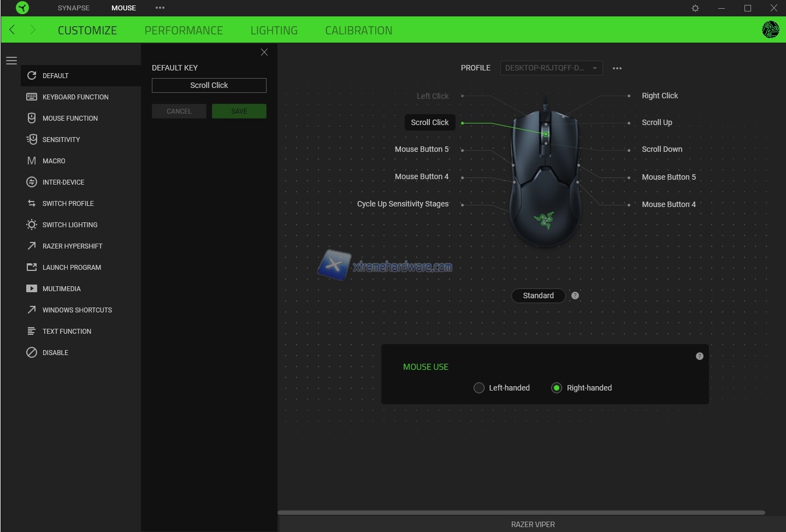This screenshot has width=786, height=532.
Task: Click the Keyboard Function icon in sidebar
Action: (x=32, y=97)
